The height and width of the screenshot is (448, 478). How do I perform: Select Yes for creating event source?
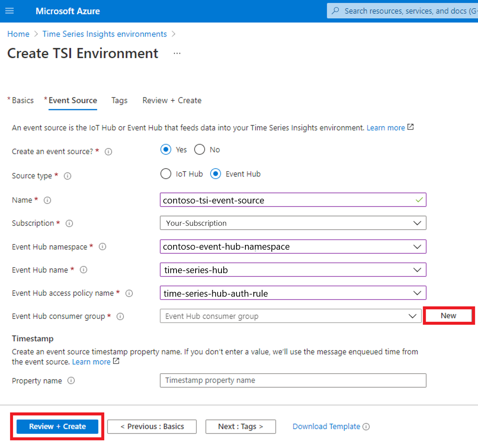click(166, 149)
